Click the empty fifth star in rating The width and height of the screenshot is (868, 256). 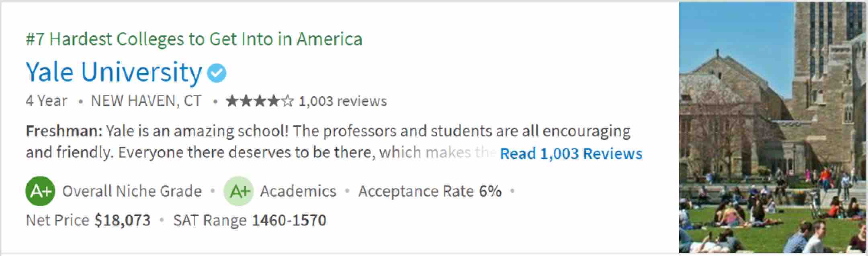click(288, 101)
